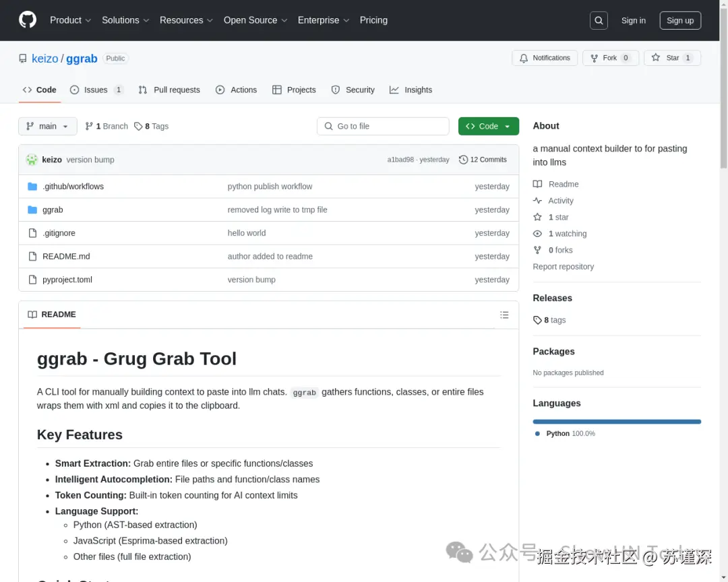
Task: Open Activity link in About sidebar
Action: (x=553, y=201)
